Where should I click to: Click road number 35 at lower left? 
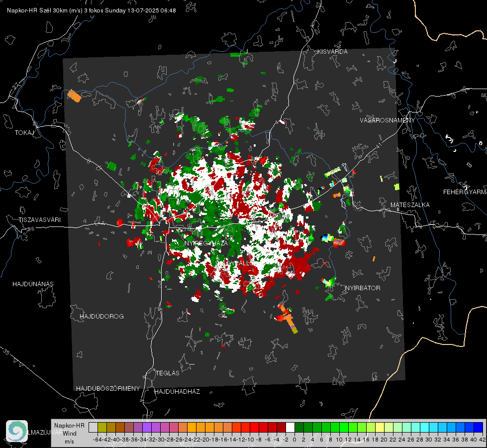click(6, 352)
